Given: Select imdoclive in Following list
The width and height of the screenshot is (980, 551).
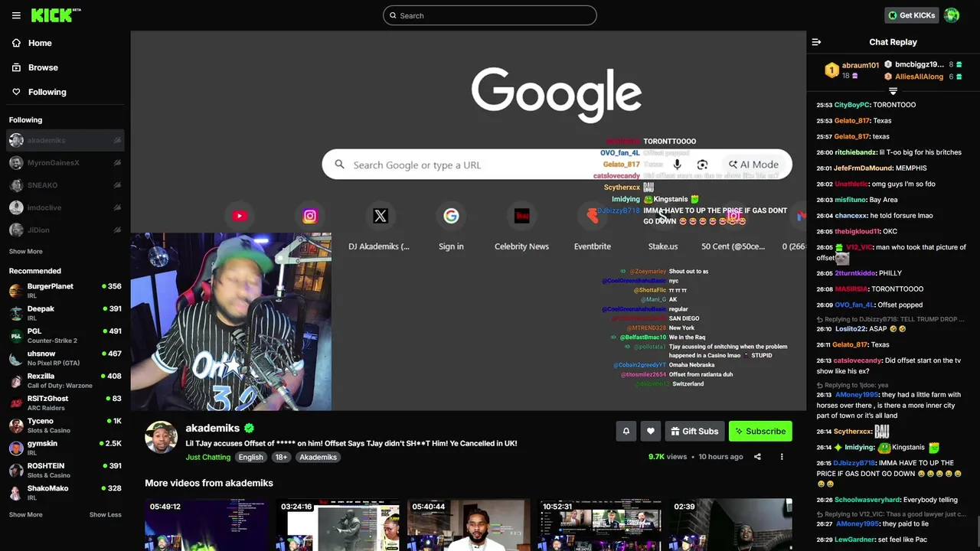Looking at the screenshot, I should 65,207.
